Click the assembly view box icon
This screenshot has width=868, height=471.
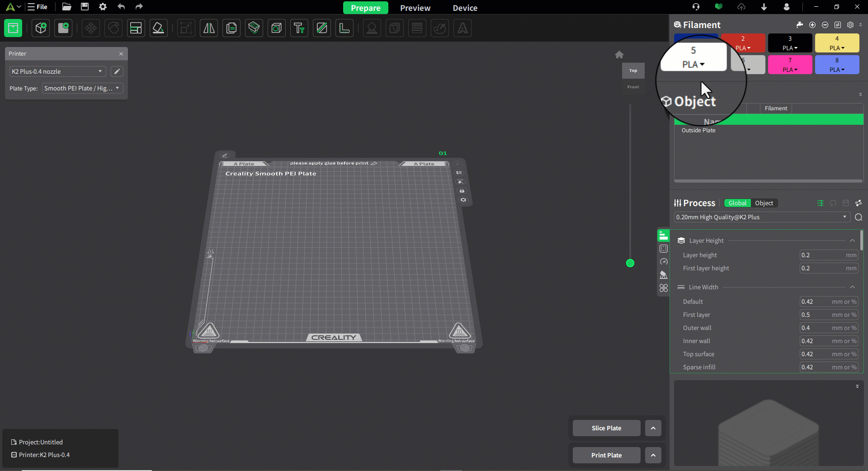coord(254,28)
